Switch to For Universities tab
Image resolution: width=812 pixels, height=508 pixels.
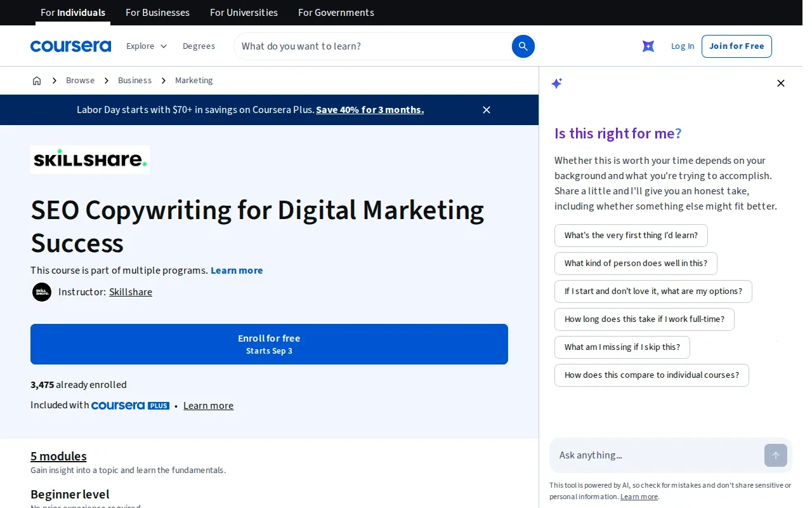[244, 13]
